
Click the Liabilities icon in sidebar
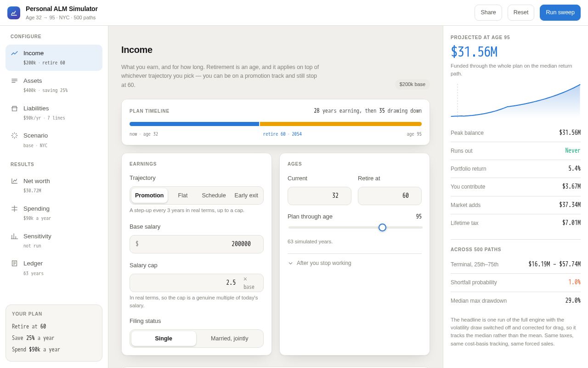[14, 108]
